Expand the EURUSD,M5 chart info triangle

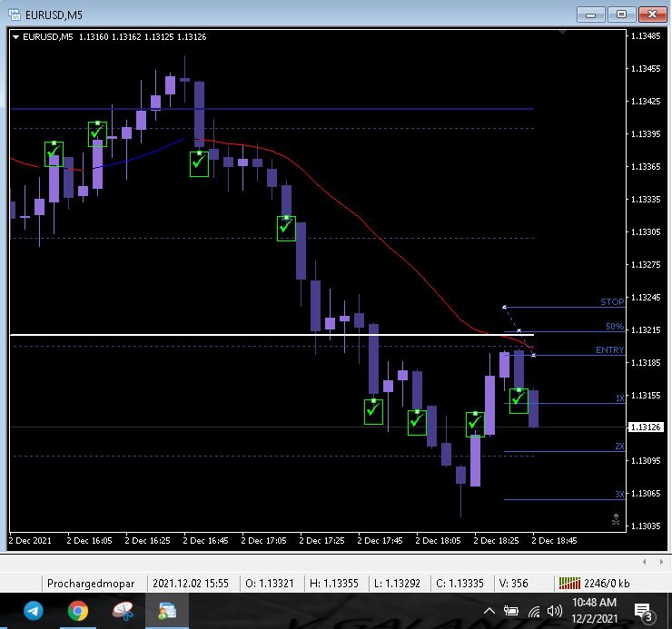(15, 37)
